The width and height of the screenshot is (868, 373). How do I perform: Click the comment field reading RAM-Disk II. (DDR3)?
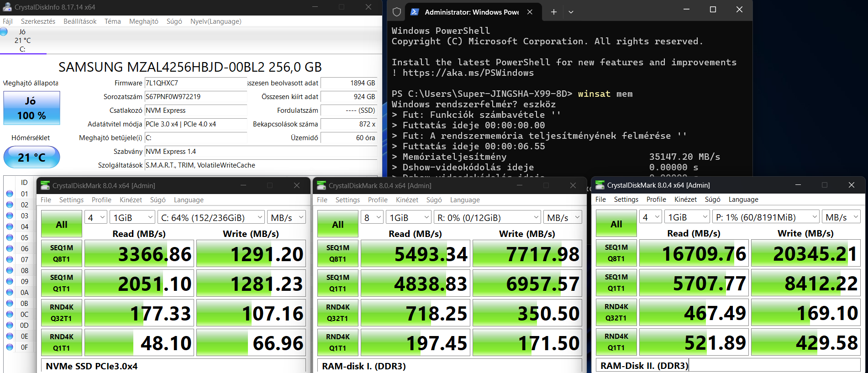click(728, 366)
